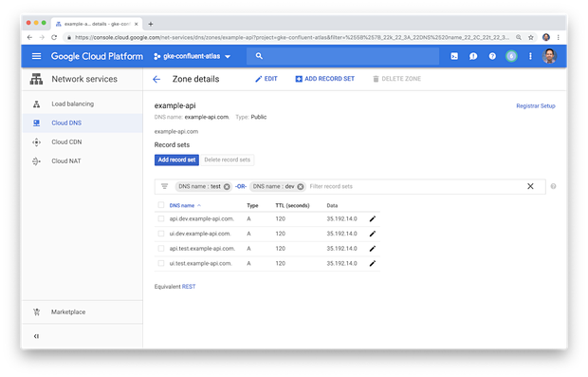Check the ui.test.example-api.com row
588x377 pixels.
point(161,263)
